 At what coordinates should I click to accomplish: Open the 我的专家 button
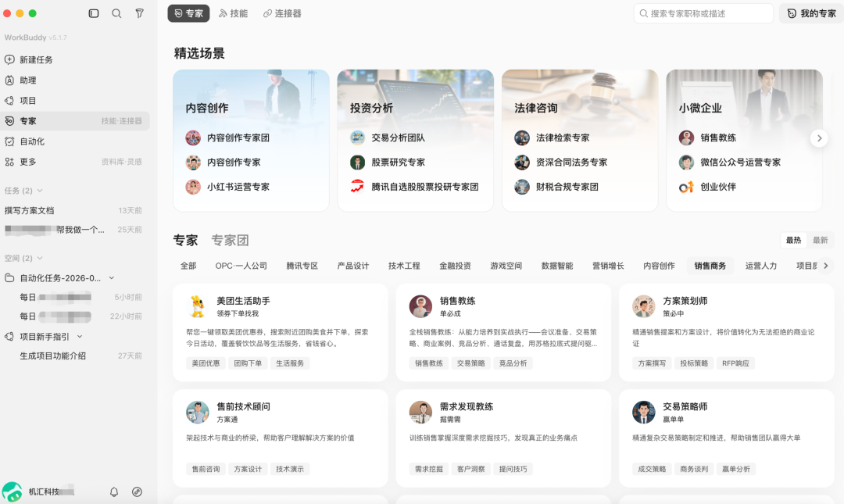coord(812,13)
